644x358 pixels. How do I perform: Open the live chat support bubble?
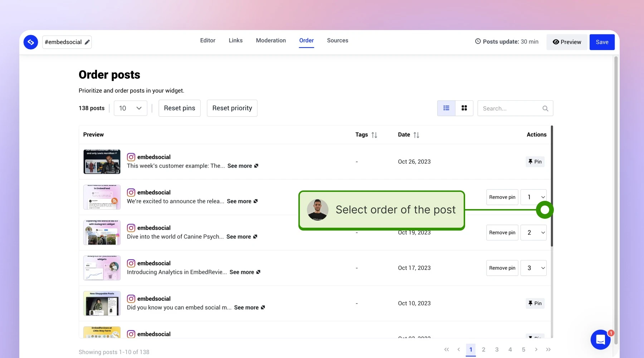(x=601, y=339)
